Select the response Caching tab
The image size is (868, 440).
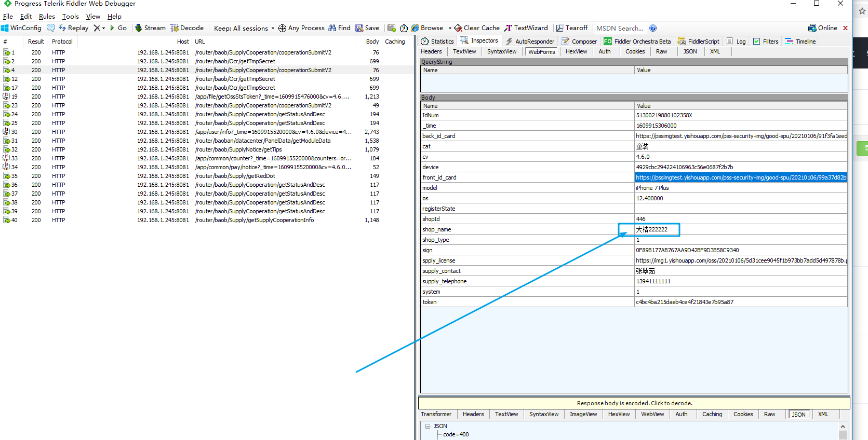pyautogui.click(x=712, y=414)
